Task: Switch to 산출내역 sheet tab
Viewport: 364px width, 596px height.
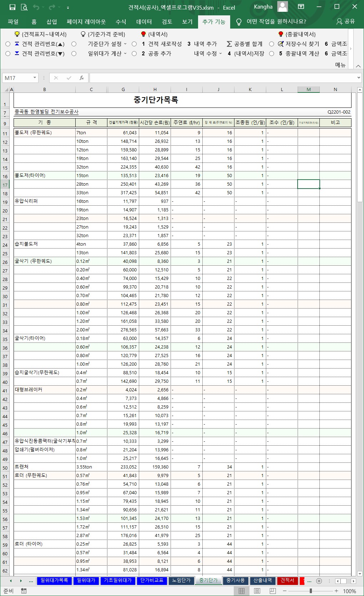Action: click(263, 581)
